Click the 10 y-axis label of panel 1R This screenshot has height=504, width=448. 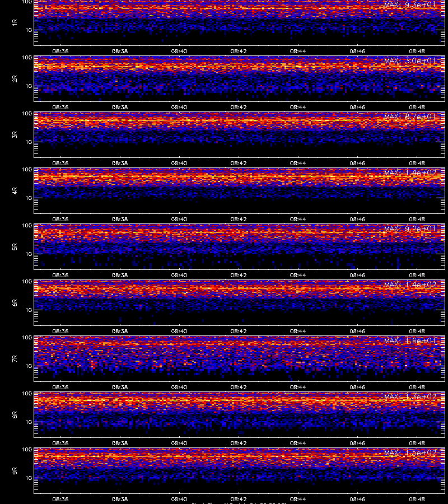29,30
